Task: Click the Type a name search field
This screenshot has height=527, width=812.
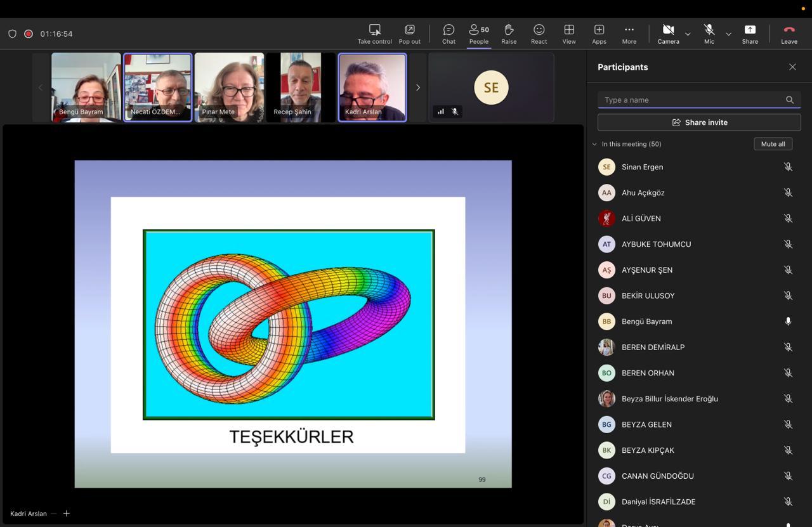Action: tap(691, 100)
